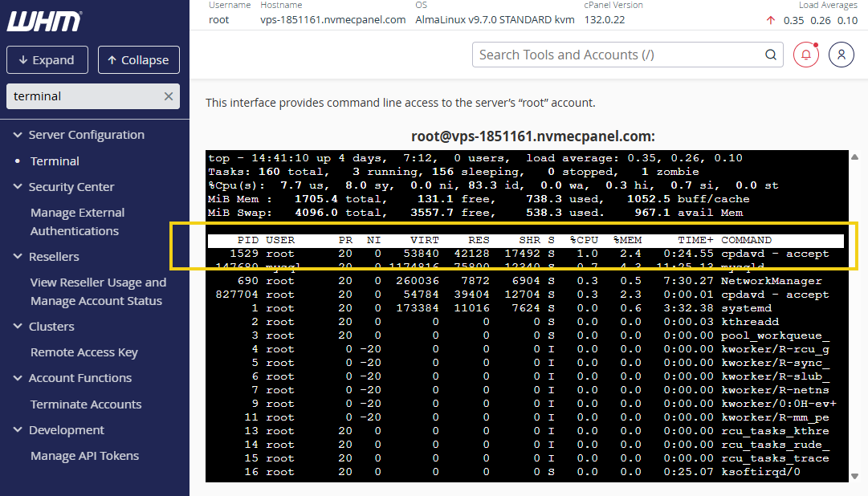Click the terminal scrollbar down arrow
The height and width of the screenshot is (496, 868).
point(854,476)
